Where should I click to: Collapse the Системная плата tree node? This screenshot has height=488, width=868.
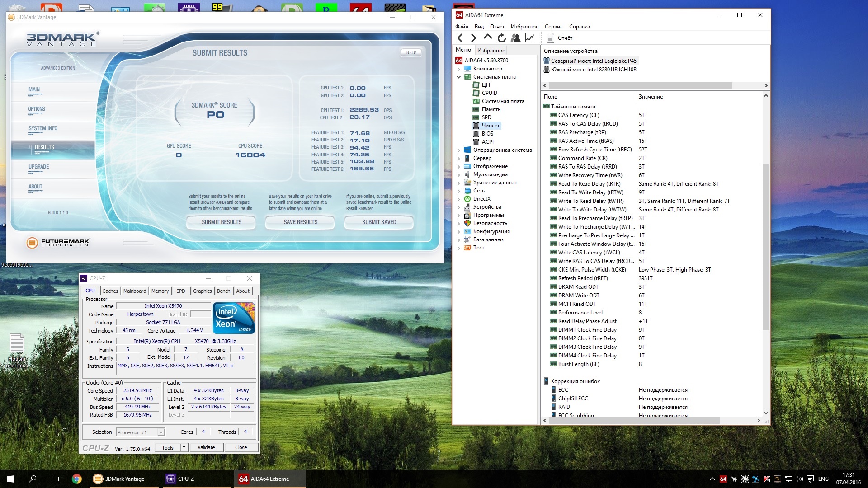pos(458,77)
